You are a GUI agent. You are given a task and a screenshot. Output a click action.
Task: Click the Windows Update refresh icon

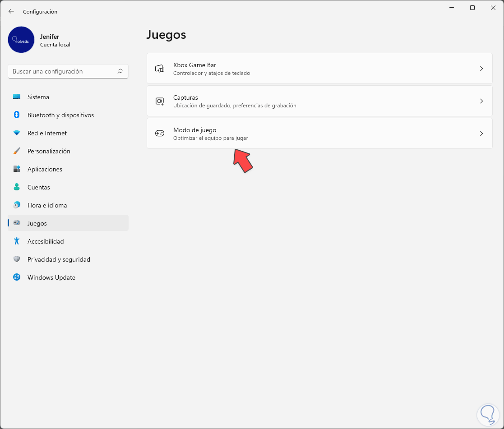coord(17,277)
